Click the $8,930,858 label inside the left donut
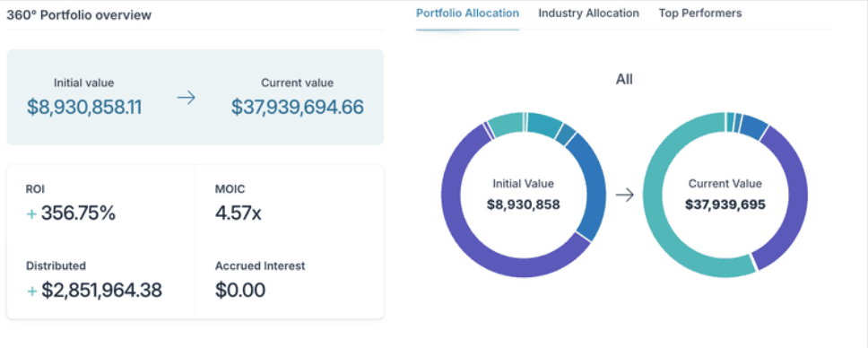Viewport: 868px width, 348px height. (x=523, y=205)
